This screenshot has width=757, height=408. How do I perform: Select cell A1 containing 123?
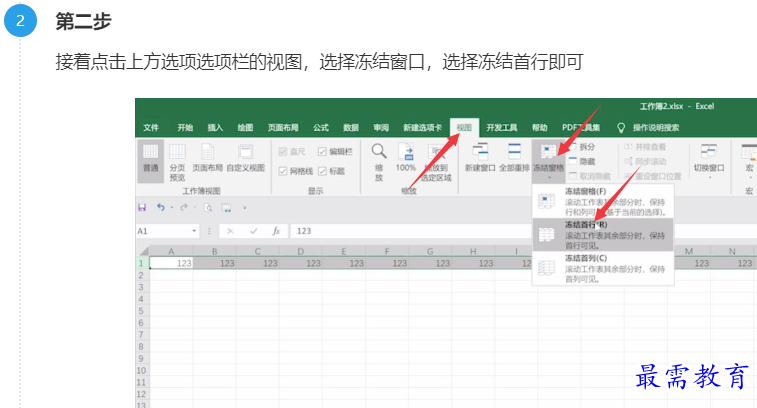pos(171,263)
